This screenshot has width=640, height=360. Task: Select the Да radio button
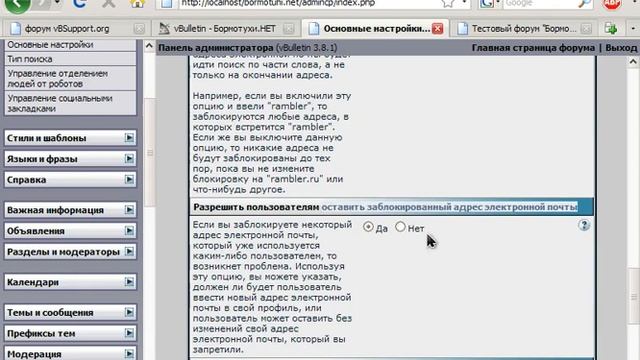point(368,227)
